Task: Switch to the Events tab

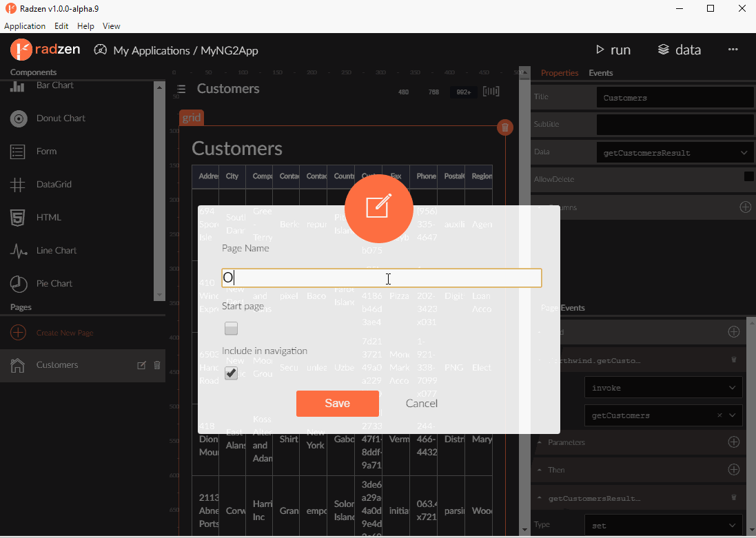Action: click(x=600, y=72)
